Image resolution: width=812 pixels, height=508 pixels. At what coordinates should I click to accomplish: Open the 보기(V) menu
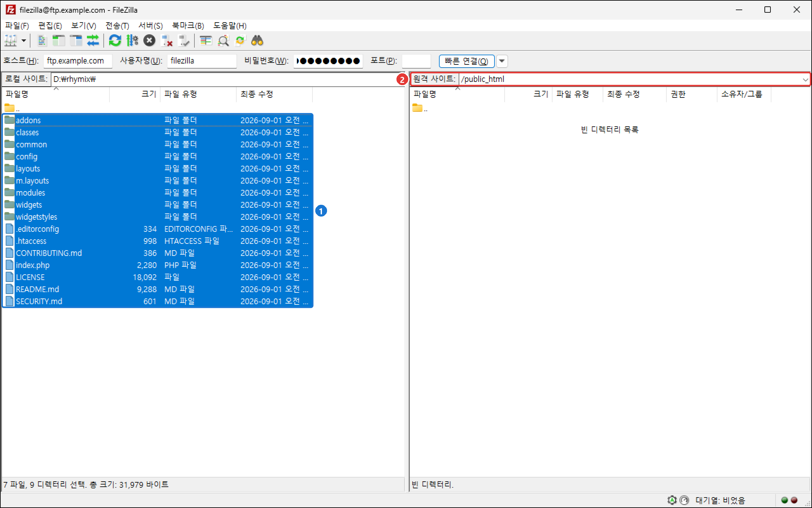[83, 25]
